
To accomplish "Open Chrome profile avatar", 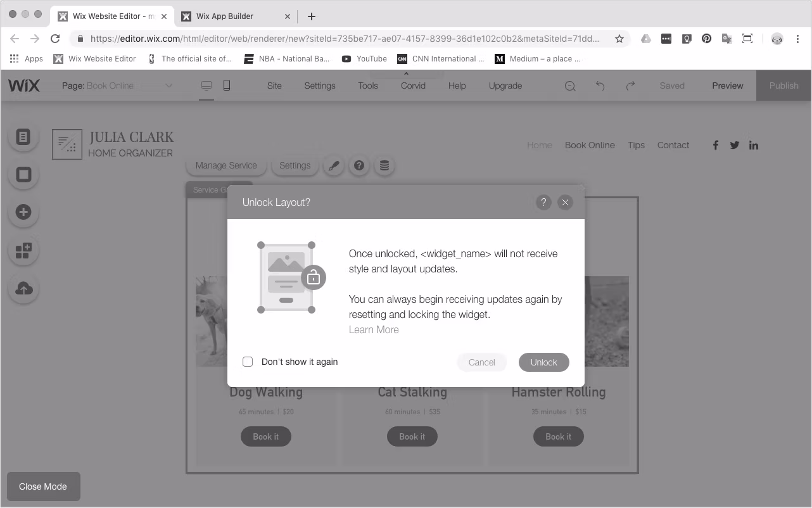I will [x=777, y=39].
